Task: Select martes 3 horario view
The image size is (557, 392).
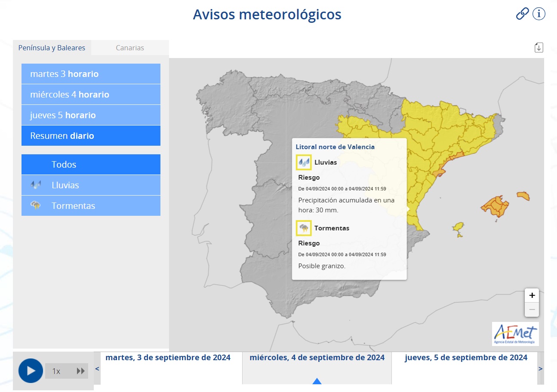Action: [x=91, y=74]
